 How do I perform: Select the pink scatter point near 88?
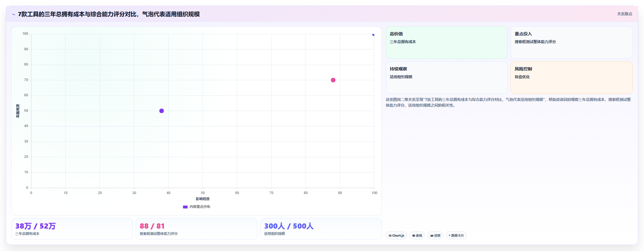tap(333, 80)
